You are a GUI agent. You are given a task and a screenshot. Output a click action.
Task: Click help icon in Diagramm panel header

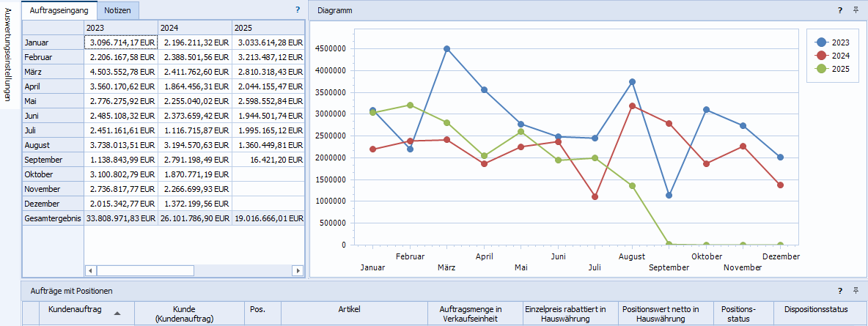pos(840,10)
